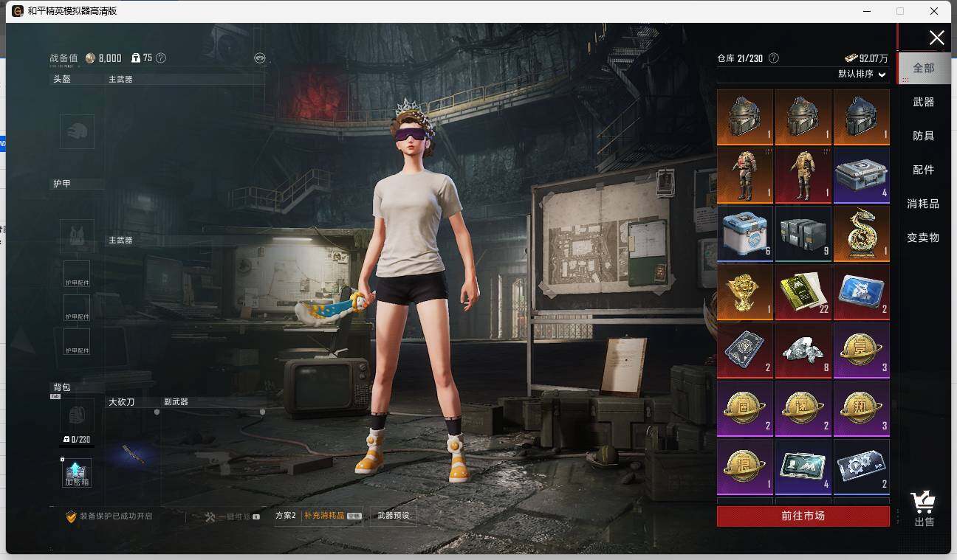The width and height of the screenshot is (957, 560).
Task: Select the dark metal card with count 2
Action: 745,350
